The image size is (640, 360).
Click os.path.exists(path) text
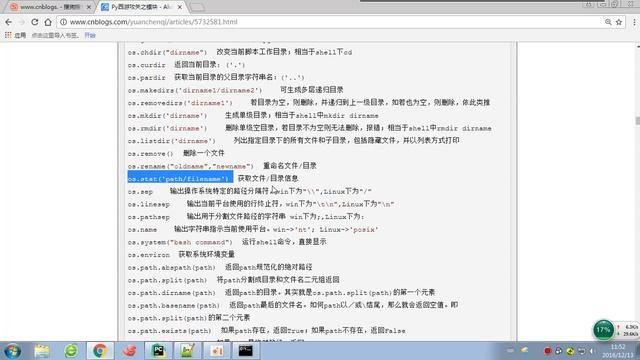click(169, 331)
